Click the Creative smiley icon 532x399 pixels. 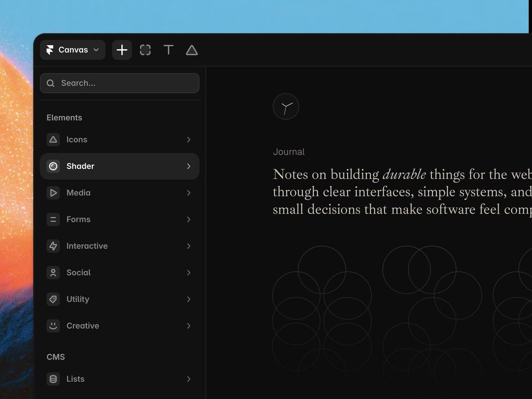[x=53, y=326]
